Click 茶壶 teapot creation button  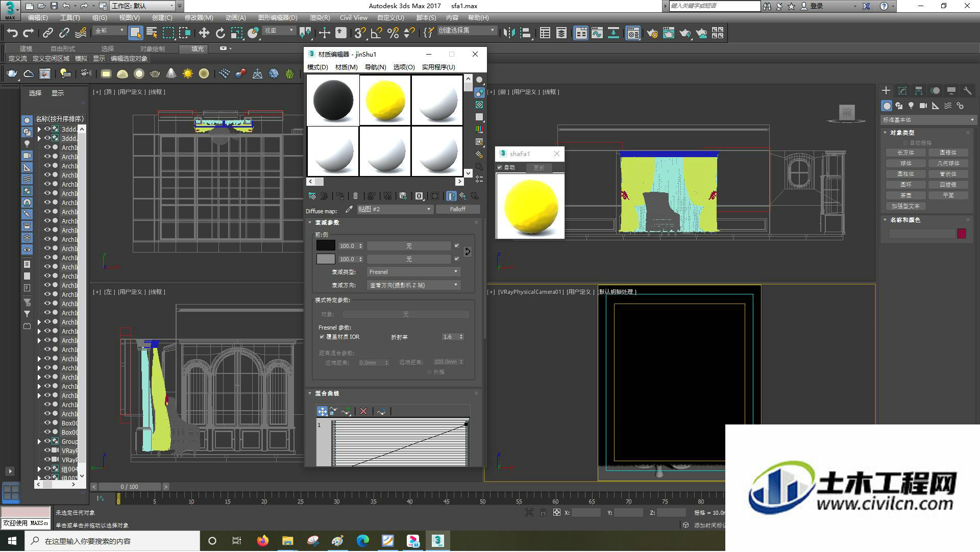tap(906, 195)
